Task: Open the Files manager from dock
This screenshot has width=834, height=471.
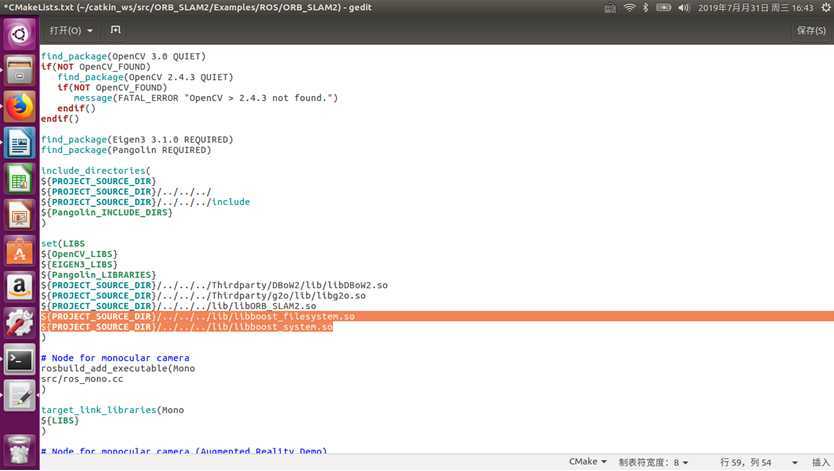Action: (20, 71)
